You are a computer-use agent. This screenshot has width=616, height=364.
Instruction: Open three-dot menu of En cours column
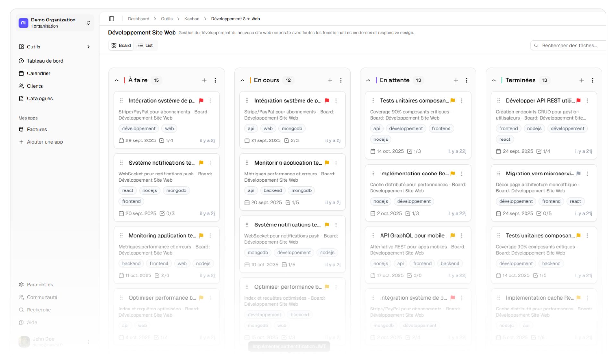[x=341, y=80]
